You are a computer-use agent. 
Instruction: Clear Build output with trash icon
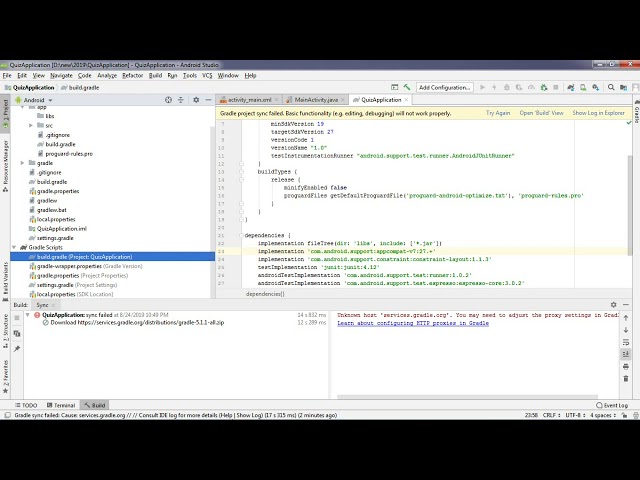point(626,379)
